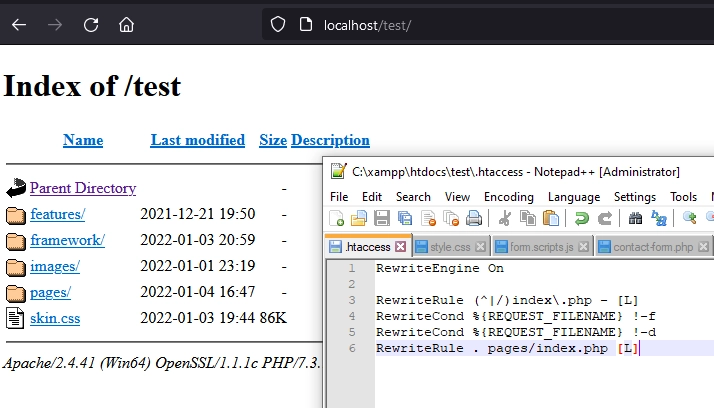Click the Print icon in Notepad++
714x408 pixels.
(x=474, y=219)
